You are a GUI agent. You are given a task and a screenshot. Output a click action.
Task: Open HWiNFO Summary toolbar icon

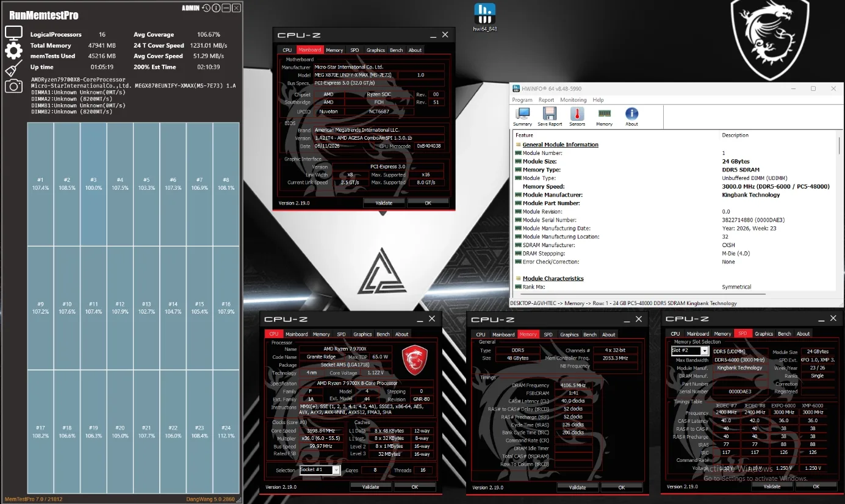(523, 117)
